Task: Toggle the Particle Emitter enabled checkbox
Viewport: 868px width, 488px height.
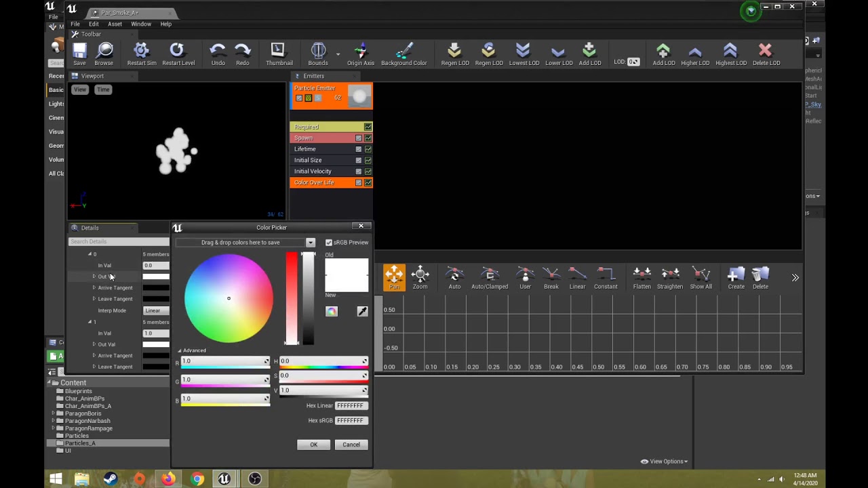Action: click(299, 98)
